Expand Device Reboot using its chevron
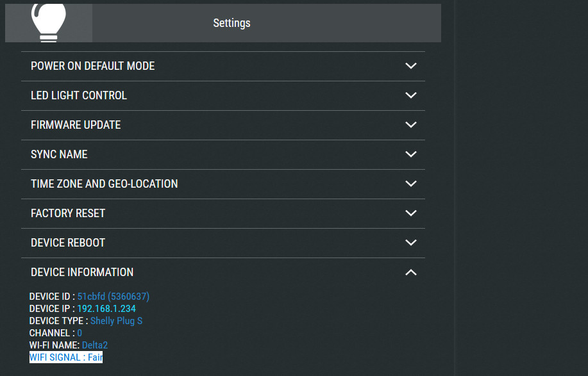Image resolution: width=588 pixels, height=376 pixels. 411,243
